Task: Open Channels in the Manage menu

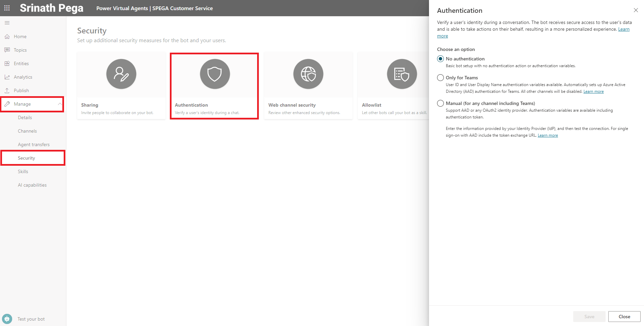Action: 27,131
